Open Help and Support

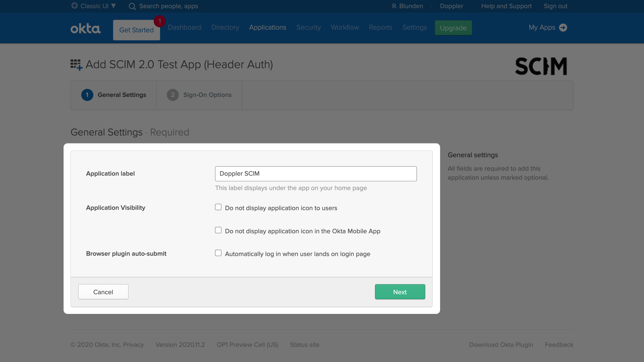[506, 6]
